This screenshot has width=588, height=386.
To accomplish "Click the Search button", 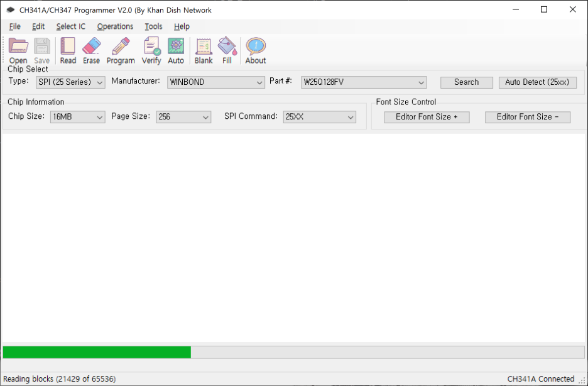I will [x=467, y=82].
